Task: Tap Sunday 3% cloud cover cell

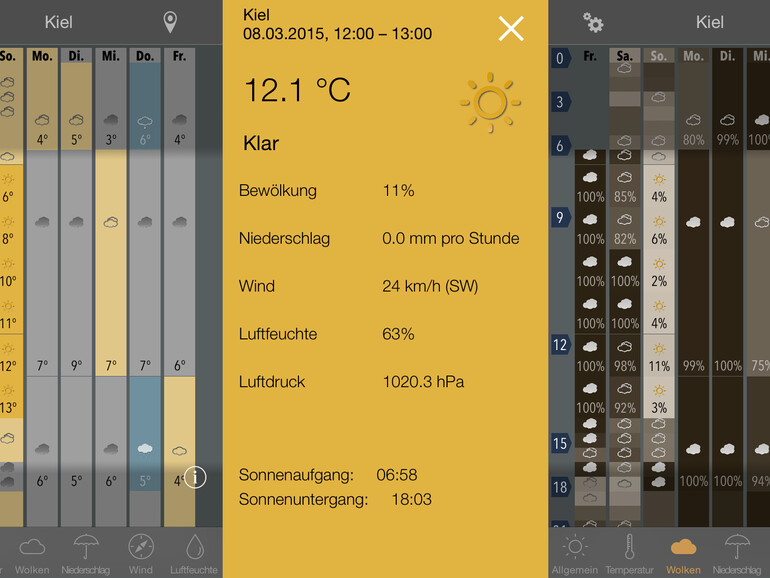Action: 659,398
